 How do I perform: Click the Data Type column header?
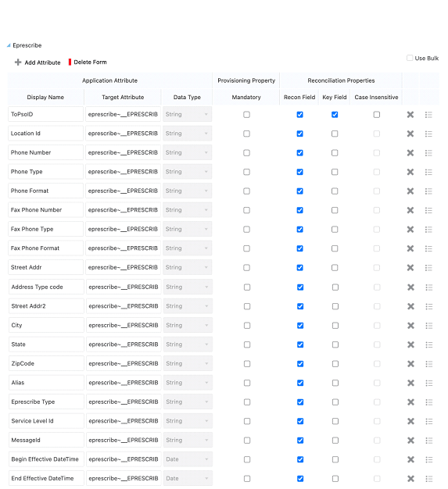click(x=187, y=98)
